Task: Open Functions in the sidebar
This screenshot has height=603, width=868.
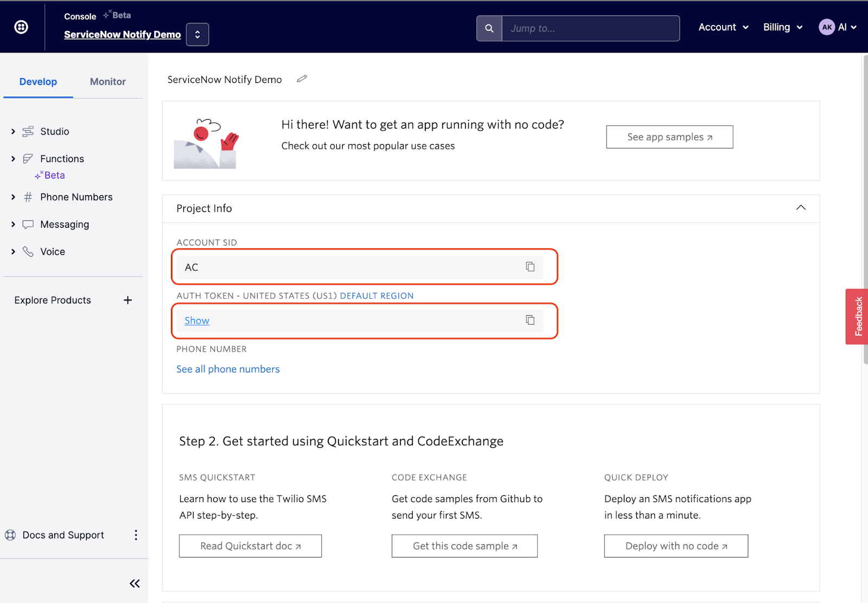Action: tap(62, 159)
